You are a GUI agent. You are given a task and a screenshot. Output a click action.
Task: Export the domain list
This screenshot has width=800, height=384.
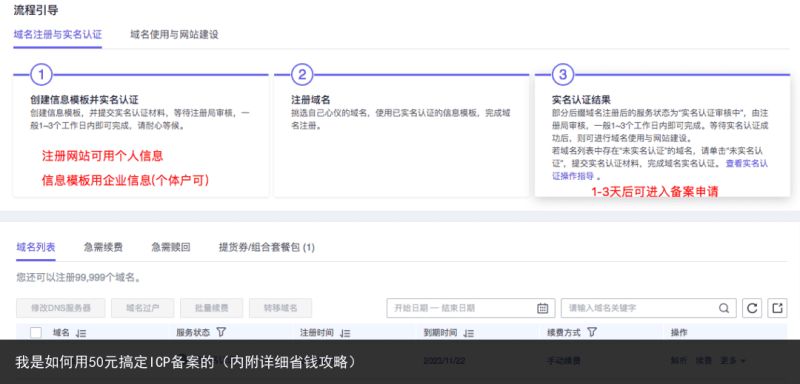[777, 308]
